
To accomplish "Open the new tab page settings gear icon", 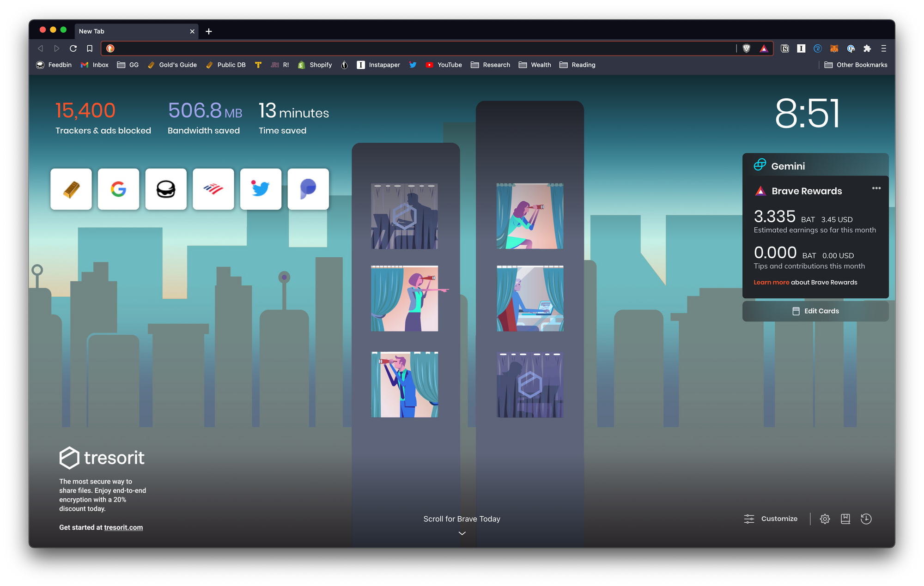I will point(825,519).
